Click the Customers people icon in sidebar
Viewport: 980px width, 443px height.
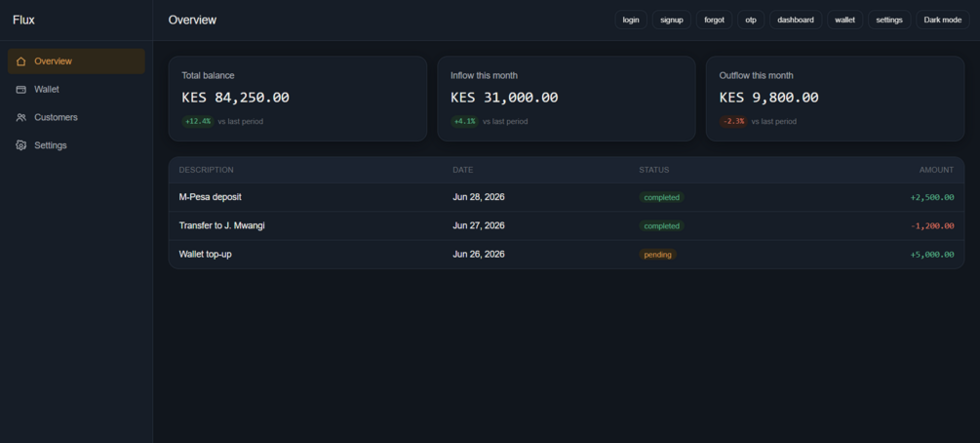21,118
